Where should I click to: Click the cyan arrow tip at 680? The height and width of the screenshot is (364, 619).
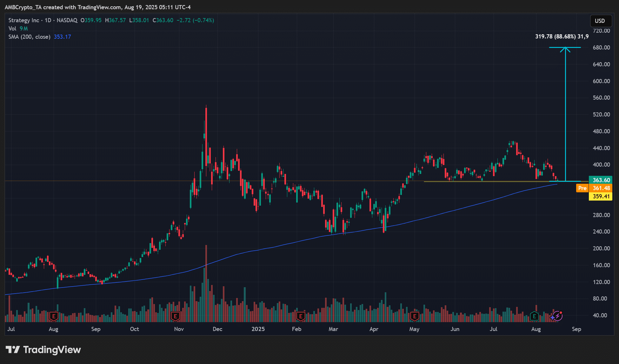pyautogui.click(x=565, y=48)
